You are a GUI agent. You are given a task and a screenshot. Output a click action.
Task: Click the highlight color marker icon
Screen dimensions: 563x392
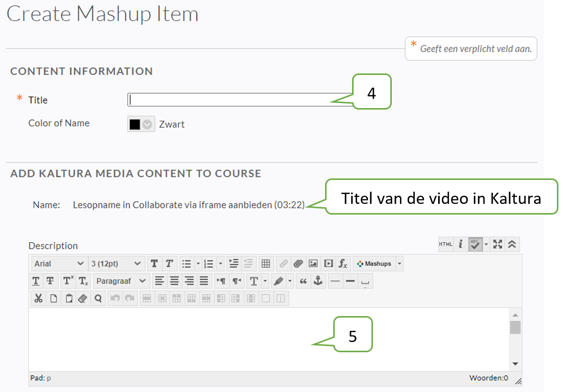tap(278, 281)
